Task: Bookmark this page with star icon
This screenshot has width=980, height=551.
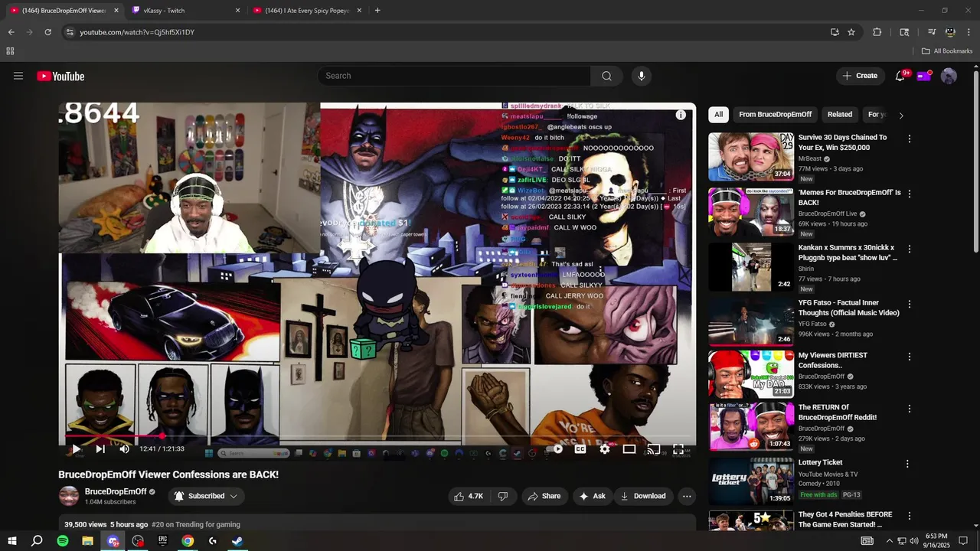Action: (851, 32)
